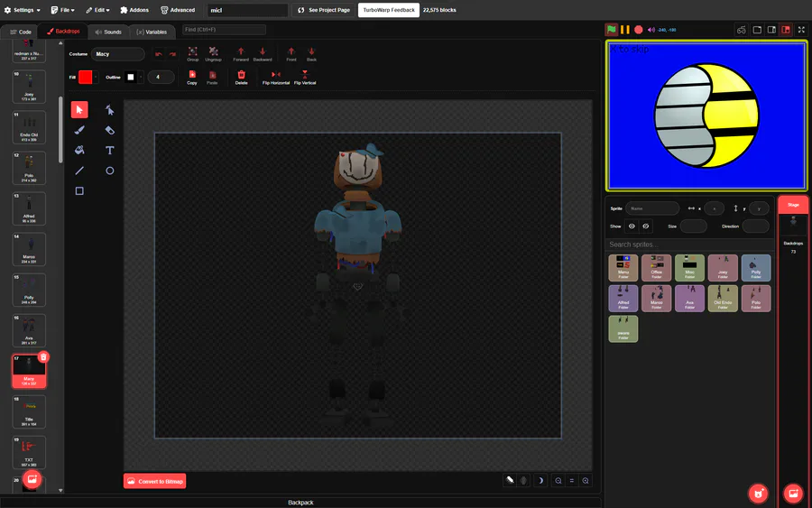Pick the Line tool
The height and width of the screenshot is (508, 812).
coord(79,171)
